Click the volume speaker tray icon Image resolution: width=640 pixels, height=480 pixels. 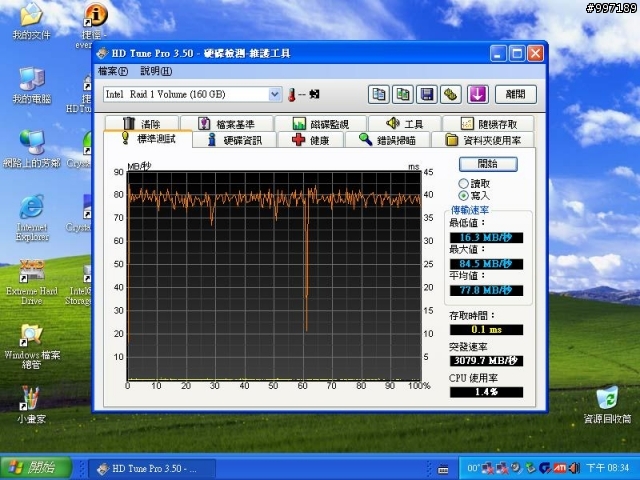[x=574, y=468]
